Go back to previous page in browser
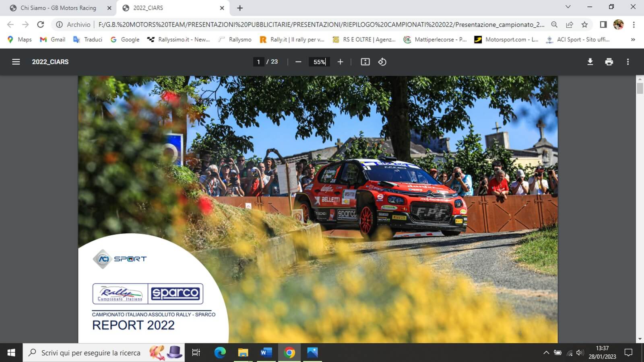 (10, 25)
